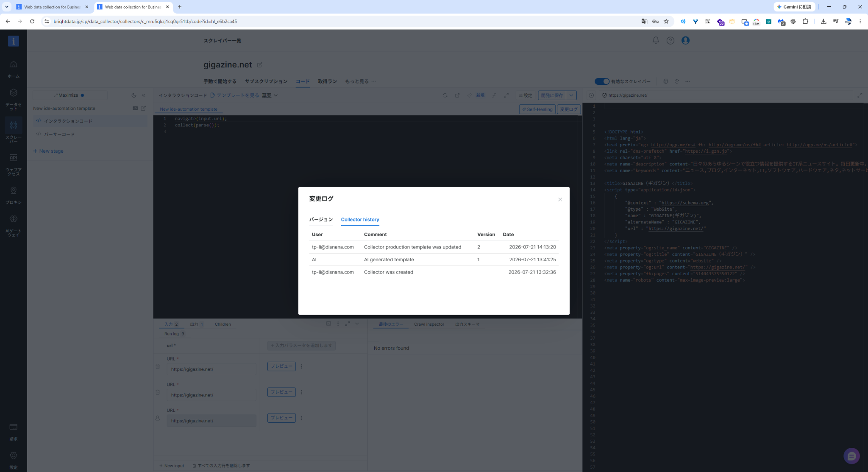Viewport: 868px width, 472px height.
Task: Click the notifications bell icon
Action: click(656, 40)
